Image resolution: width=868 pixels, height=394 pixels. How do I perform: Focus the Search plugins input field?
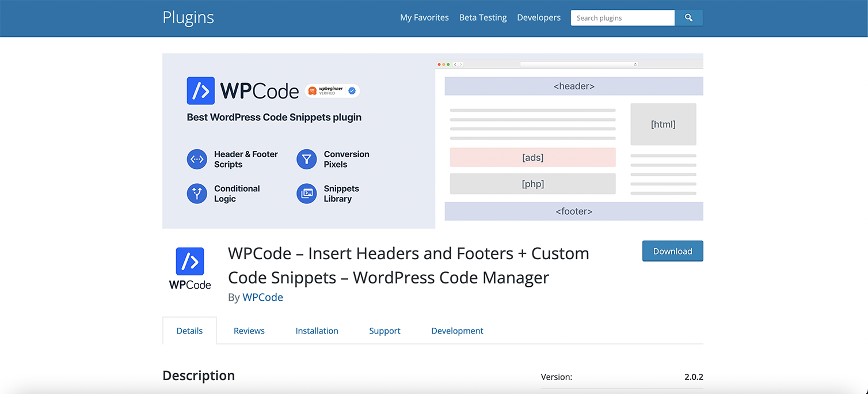[623, 18]
